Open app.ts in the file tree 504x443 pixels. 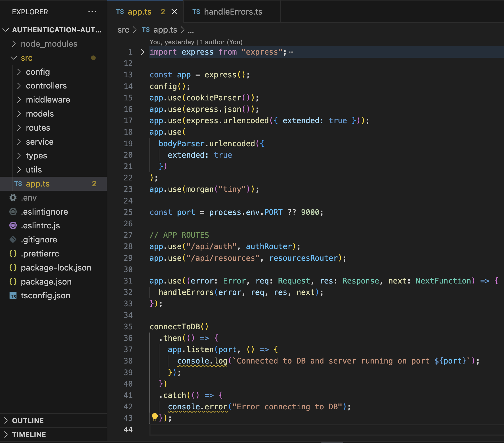(53, 184)
